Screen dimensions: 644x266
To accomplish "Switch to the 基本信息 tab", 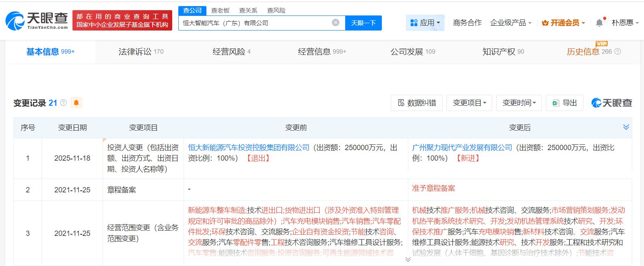I will (50, 52).
